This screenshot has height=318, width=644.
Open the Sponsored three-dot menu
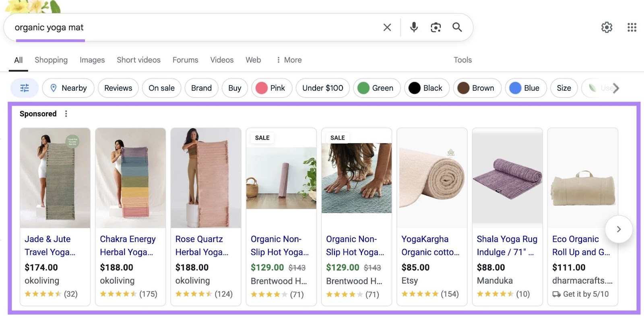tap(66, 114)
